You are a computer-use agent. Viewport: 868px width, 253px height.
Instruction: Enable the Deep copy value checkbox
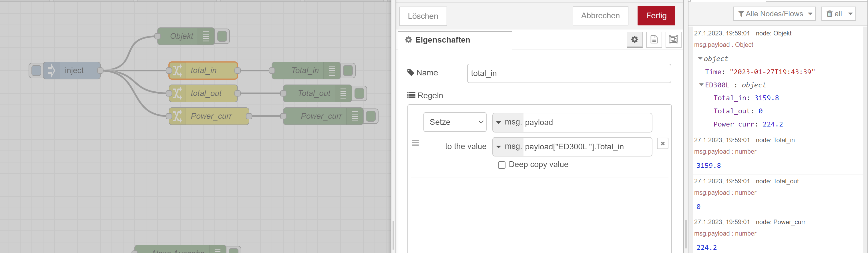[501, 165]
